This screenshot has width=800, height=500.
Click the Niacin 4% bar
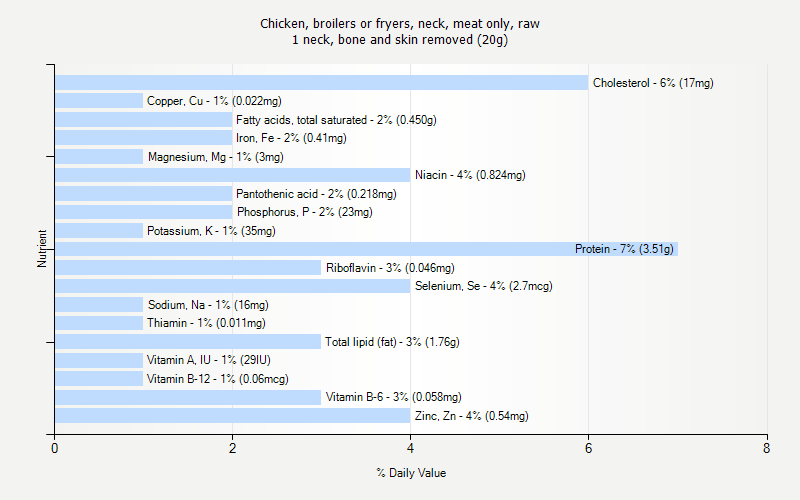(x=232, y=175)
